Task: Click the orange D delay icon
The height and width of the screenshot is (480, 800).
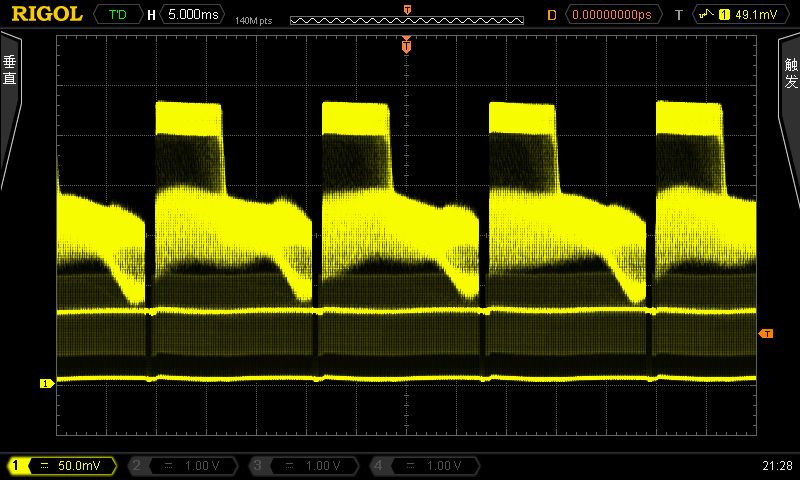Action: 551,15
